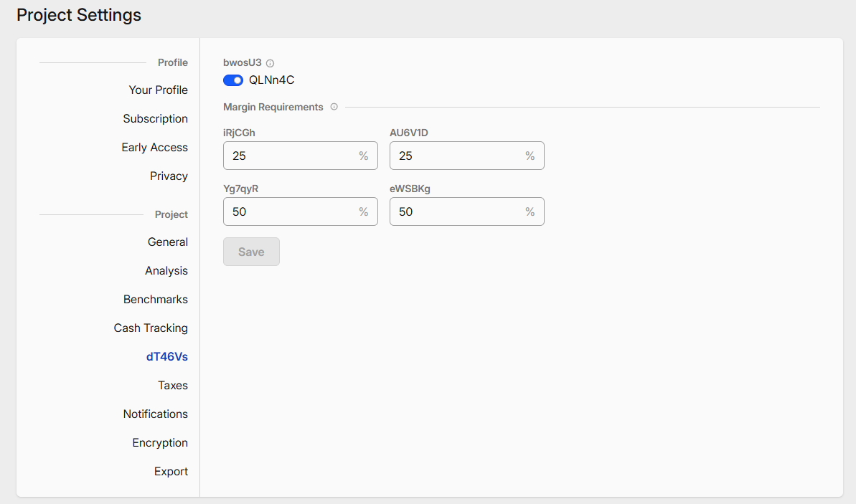Open Early Access settings
The height and width of the screenshot is (504, 856).
[154, 147]
